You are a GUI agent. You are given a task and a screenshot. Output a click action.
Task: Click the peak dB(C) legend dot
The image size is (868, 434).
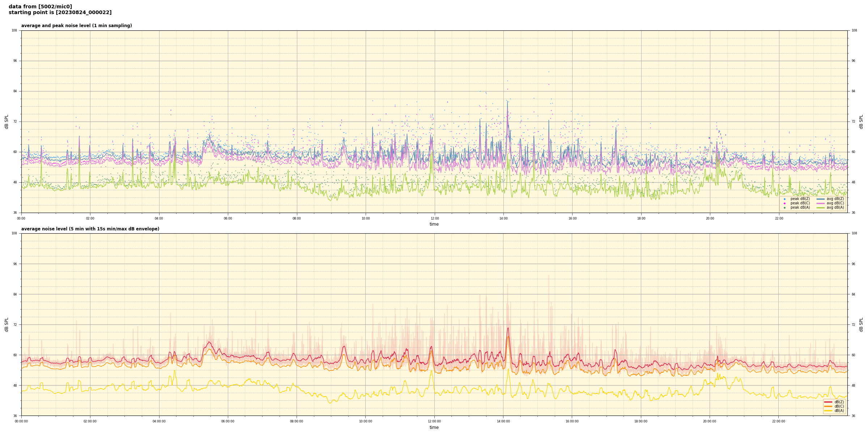pos(784,203)
